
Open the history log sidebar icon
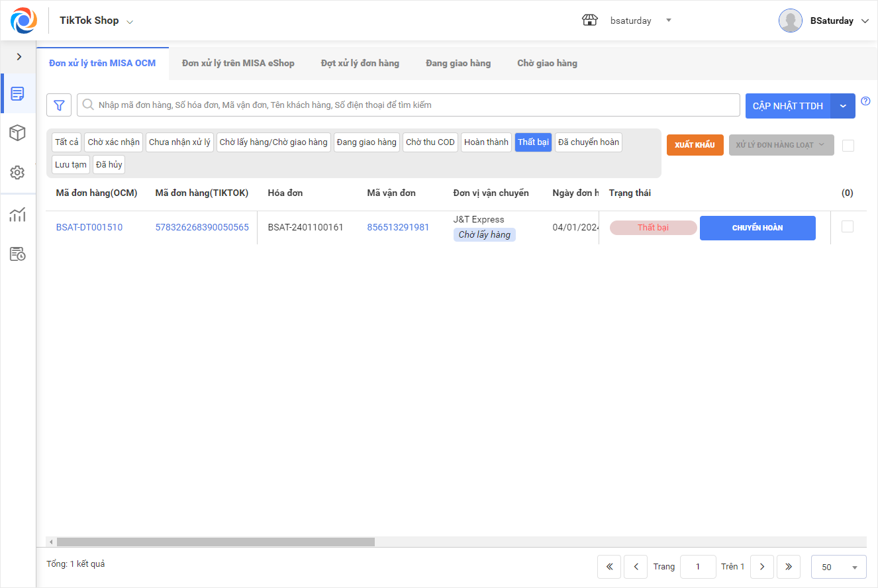[x=18, y=254]
